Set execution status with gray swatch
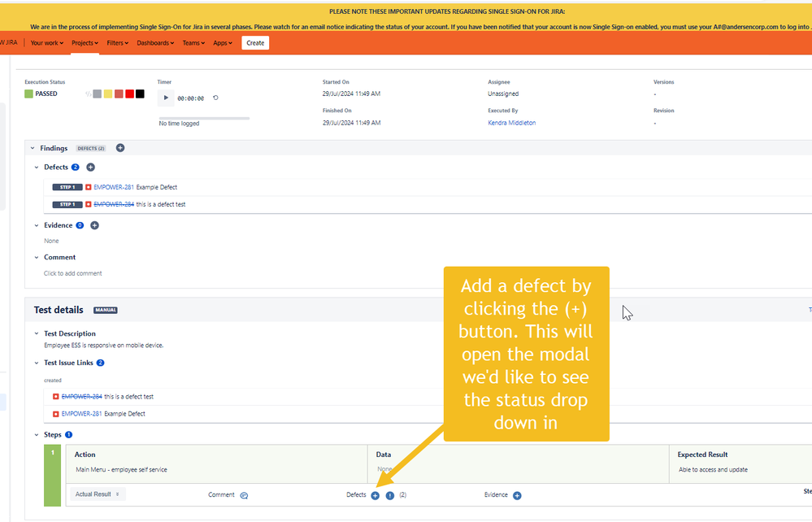Viewport: 812px width, 522px height. click(98, 94)
